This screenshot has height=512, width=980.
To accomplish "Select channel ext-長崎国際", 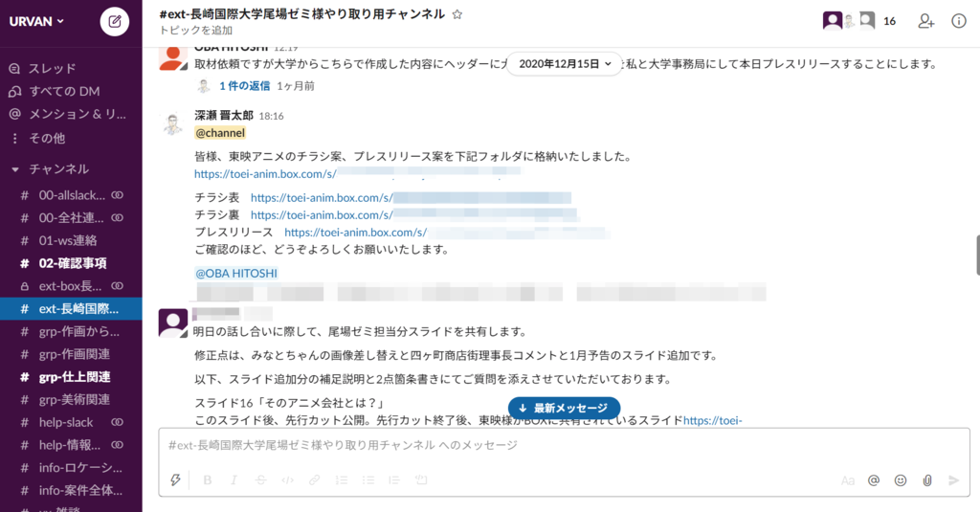I will click(71, 309).
